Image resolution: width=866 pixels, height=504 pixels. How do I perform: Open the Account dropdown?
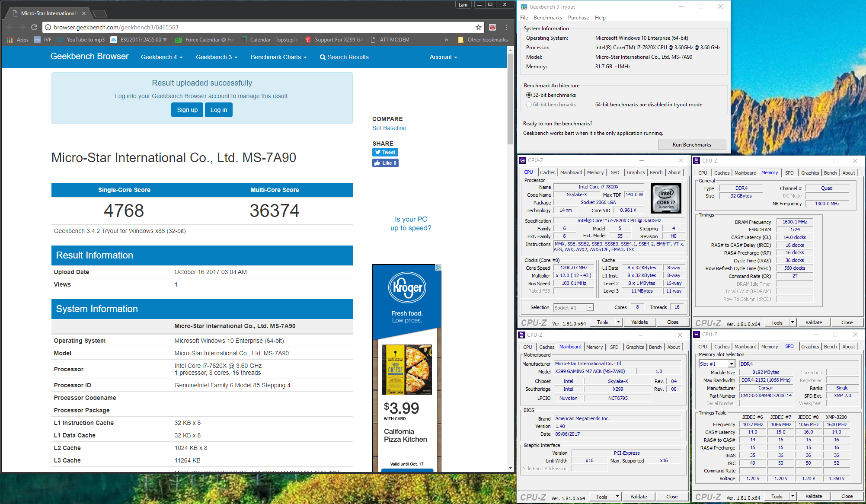[443, 57]
